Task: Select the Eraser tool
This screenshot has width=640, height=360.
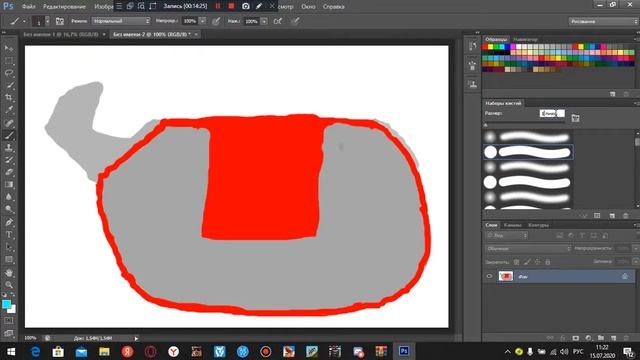Action: click(9, 172)
